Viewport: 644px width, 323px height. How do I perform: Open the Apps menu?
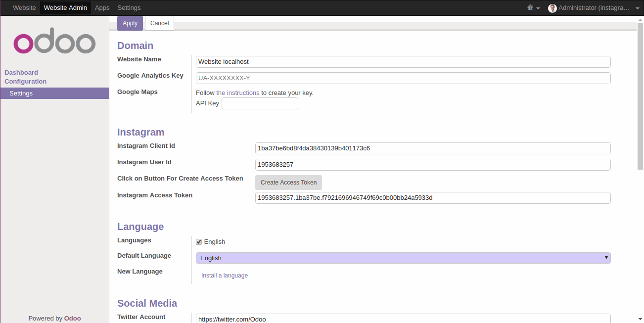tap(102, 8)
